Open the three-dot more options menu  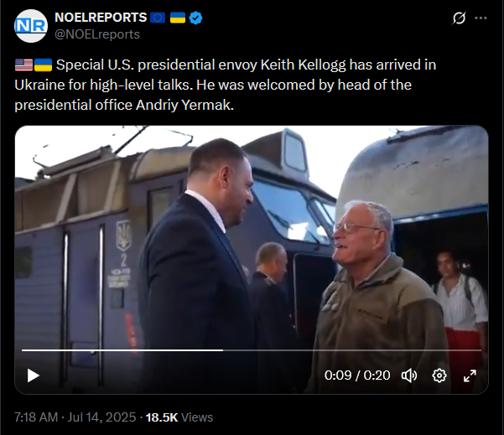[481, 18]
